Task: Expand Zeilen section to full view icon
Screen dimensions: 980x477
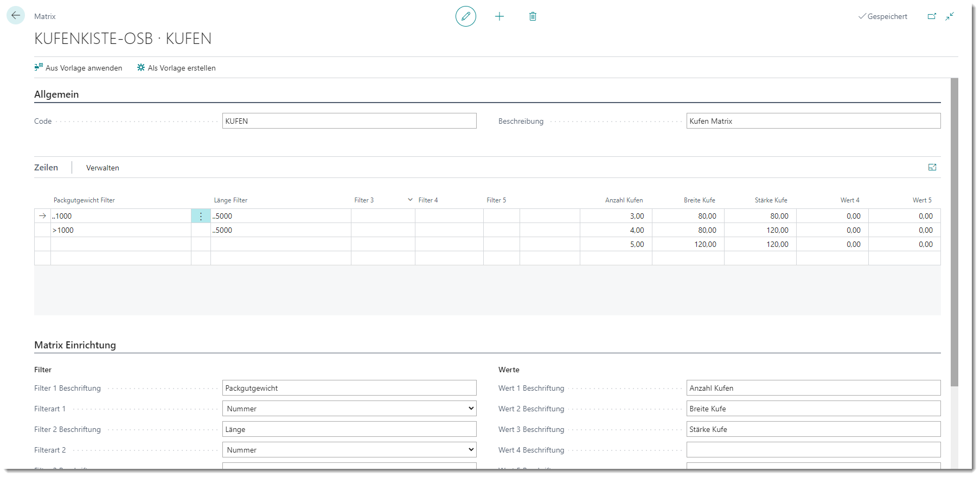Action: click(932, 167)
